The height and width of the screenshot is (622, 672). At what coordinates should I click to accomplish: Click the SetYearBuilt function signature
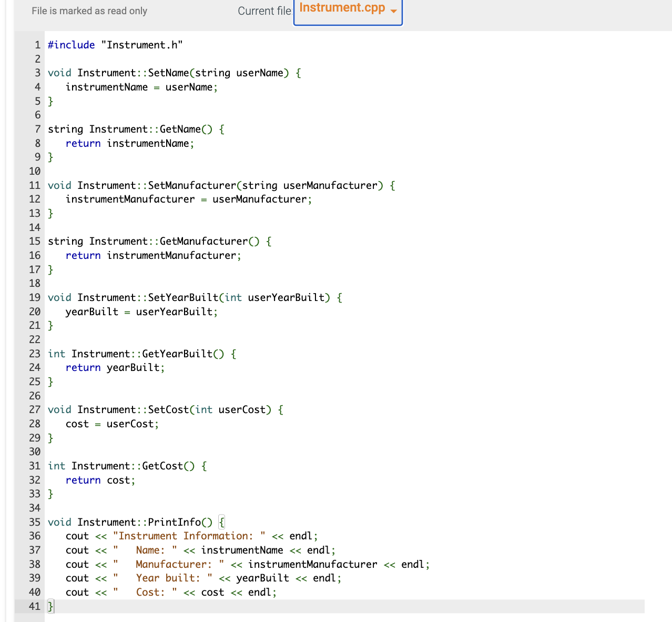(x=195, y=297)
